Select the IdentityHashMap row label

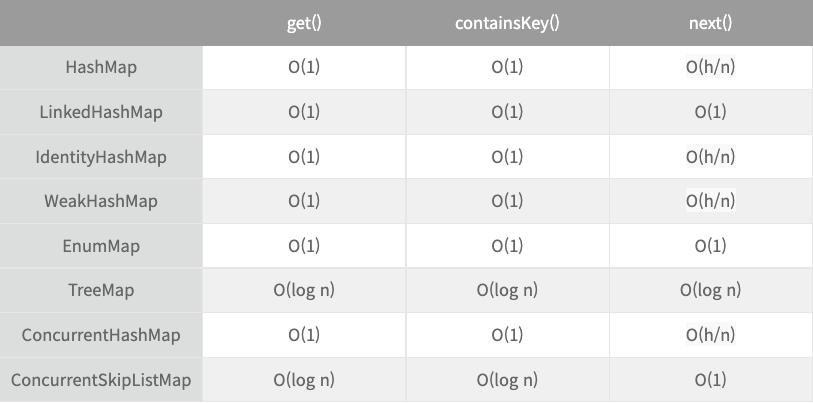click(101, 157)
